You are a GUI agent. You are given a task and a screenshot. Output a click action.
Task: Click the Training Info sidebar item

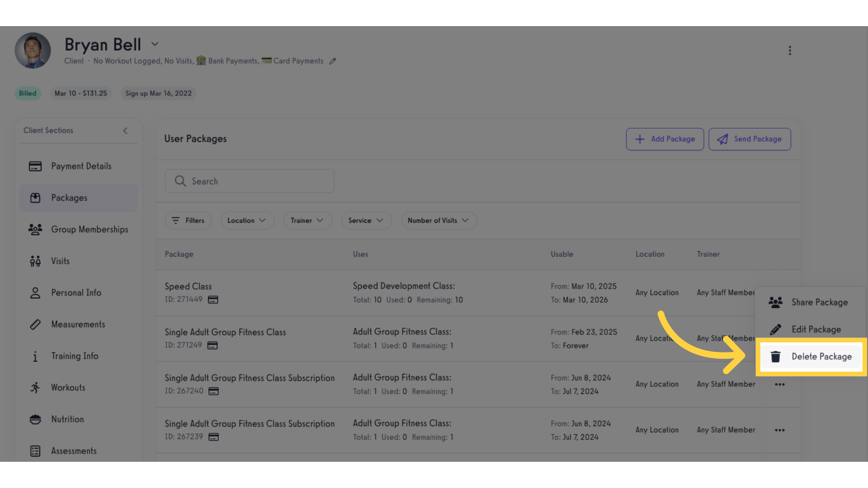(x=78, y=356)
